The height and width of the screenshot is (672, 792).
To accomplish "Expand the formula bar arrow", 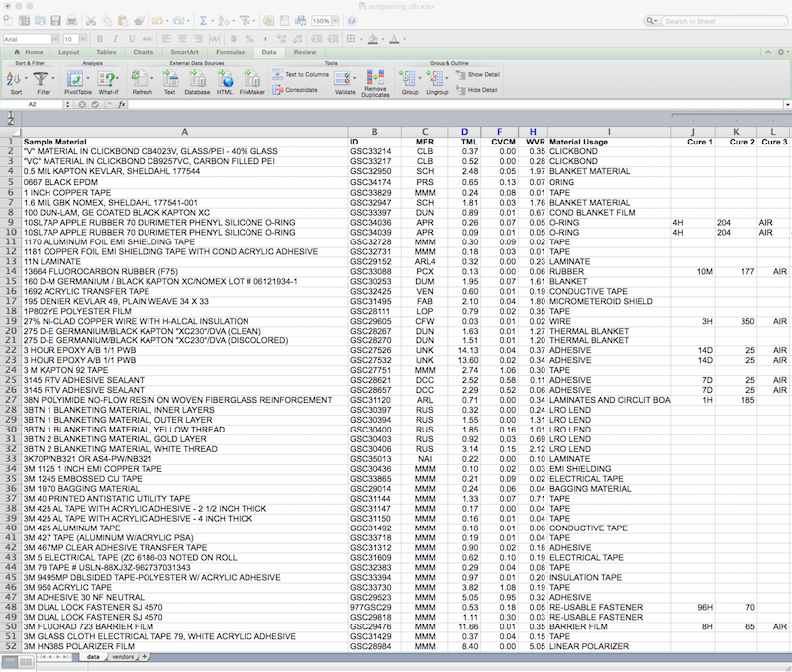I will tap(787, 105).
